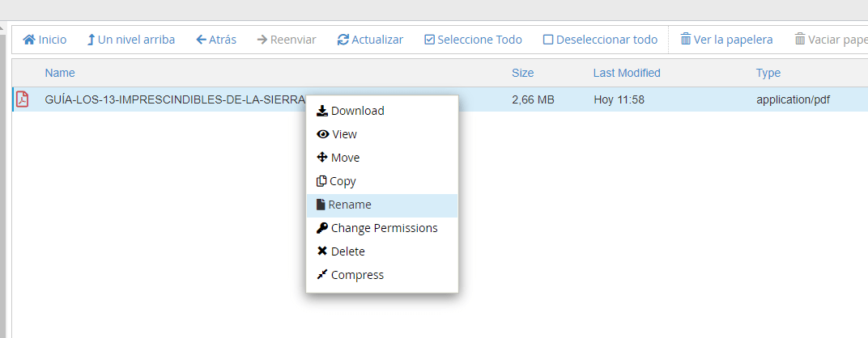Click the Un nivel arriba arrow icon
Viewport: 868px width, 338px height.
point(91,40)
